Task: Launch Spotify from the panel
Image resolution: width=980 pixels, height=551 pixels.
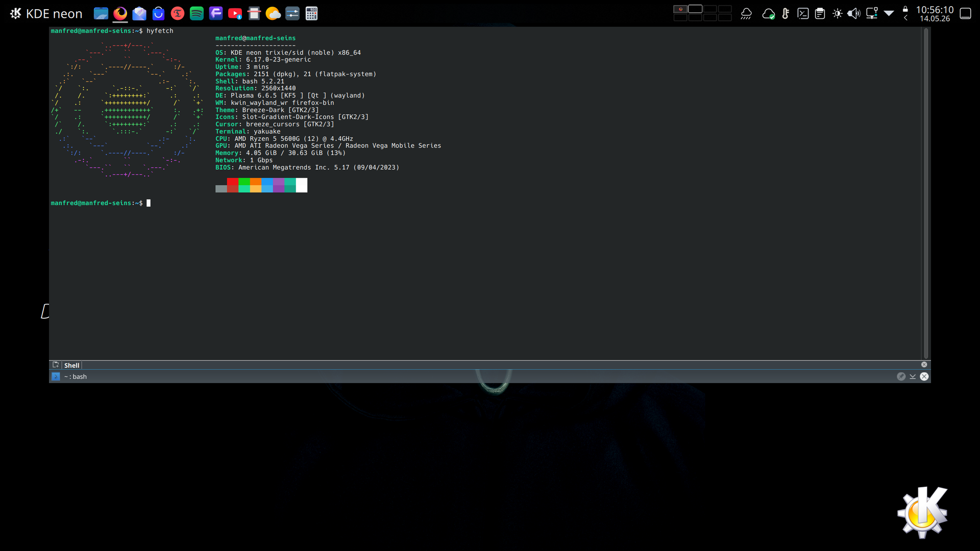Action: coord(197,14)
